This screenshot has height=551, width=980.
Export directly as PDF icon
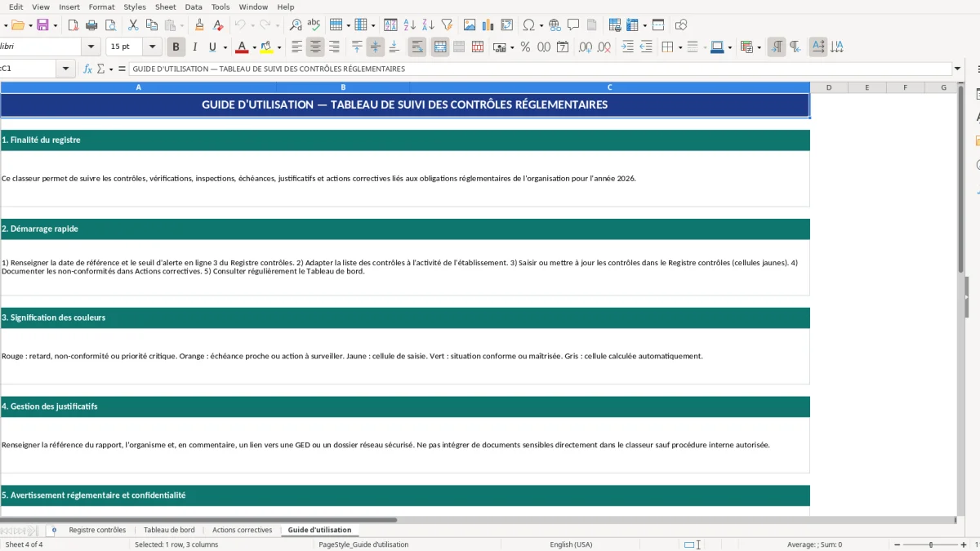click(x=73, y=25)
